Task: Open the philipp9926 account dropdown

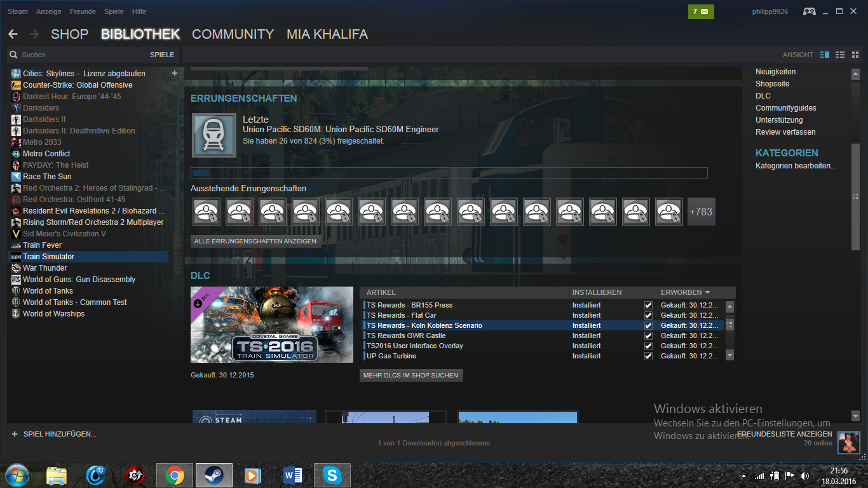Action: [x=769, y=11]
